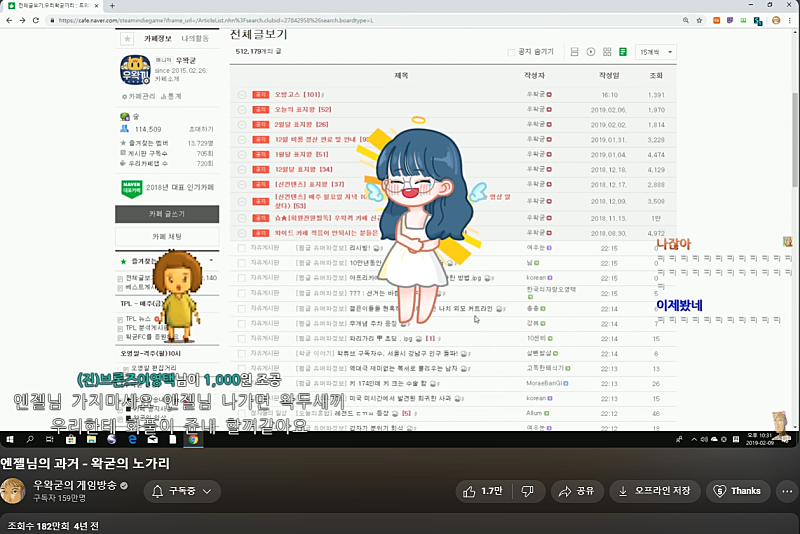Click the cafe favorite star icon
The width and height of the screenshot is (800, 534).
(x=126, y=39)
